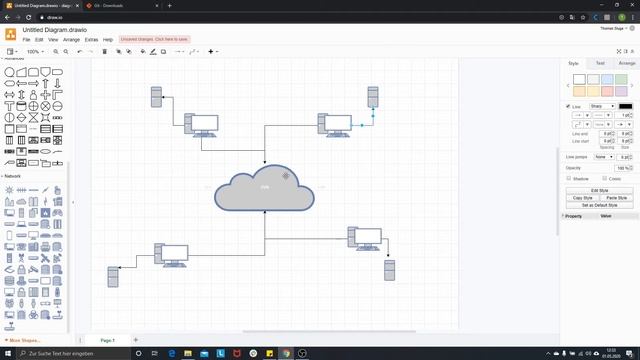This screenshot has height=360, width=640.
Task: Open the Line jumps None dropdown
Action: 604,157
